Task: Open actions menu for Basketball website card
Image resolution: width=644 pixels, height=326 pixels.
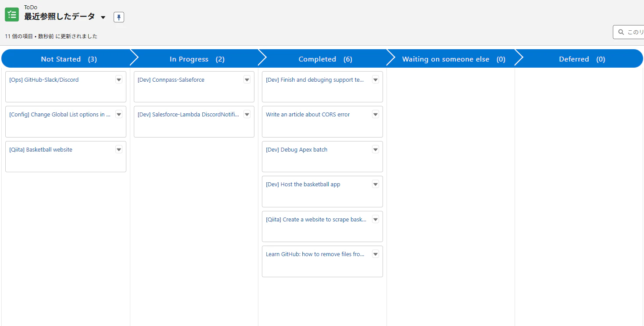Action: point(119,149)
